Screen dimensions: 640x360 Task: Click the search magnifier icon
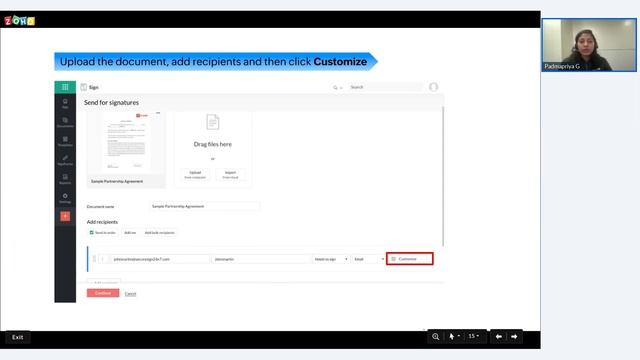(x=336, y=87)
